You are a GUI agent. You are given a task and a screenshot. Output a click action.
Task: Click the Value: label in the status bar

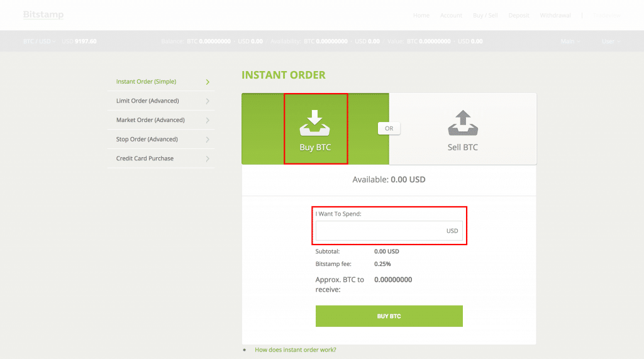(x=396, y=41)
